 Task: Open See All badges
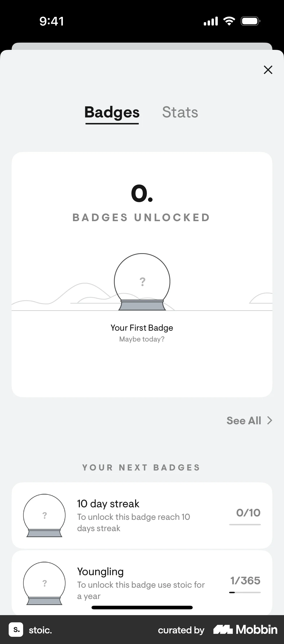coord(244,420)
